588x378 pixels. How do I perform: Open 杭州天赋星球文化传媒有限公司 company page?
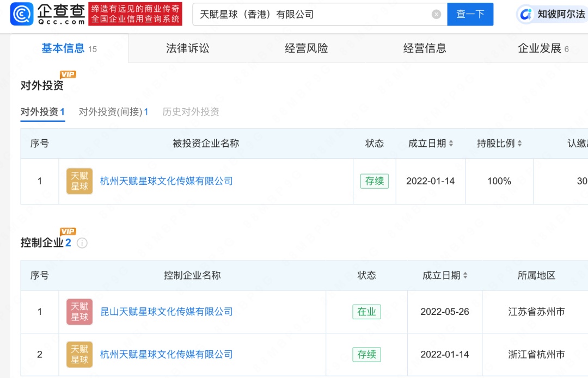(165, 181)
